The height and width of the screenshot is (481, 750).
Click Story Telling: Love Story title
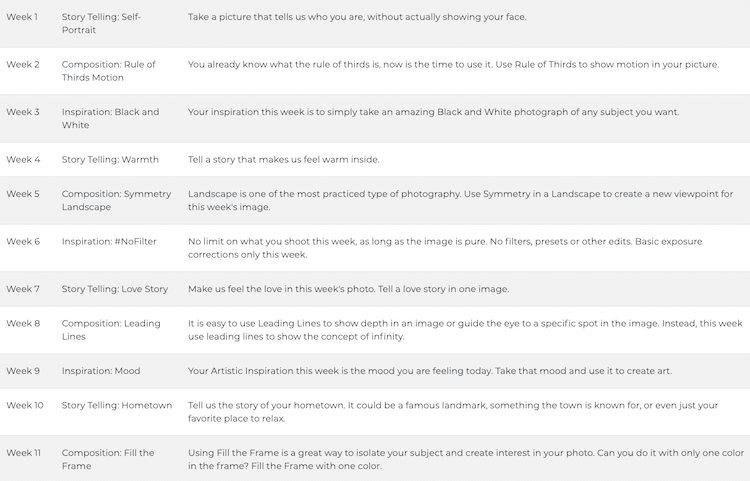[x=115, y=289]
